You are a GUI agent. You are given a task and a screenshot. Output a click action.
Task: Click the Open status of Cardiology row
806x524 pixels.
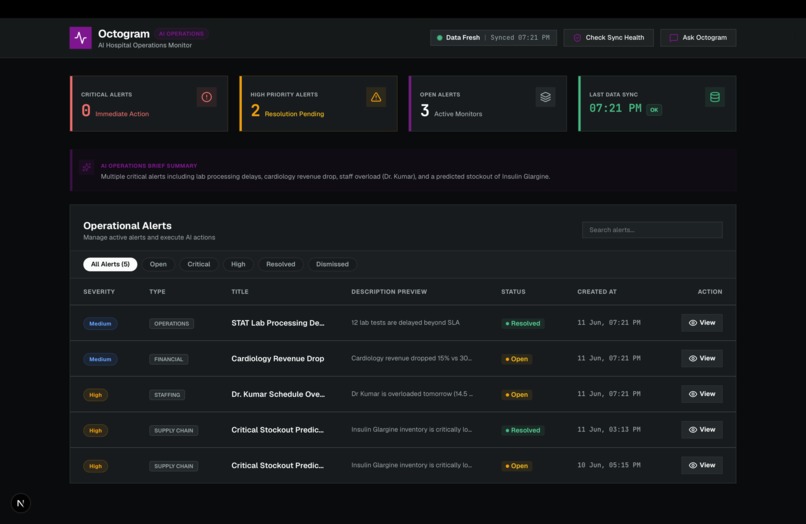click(517, 359)
